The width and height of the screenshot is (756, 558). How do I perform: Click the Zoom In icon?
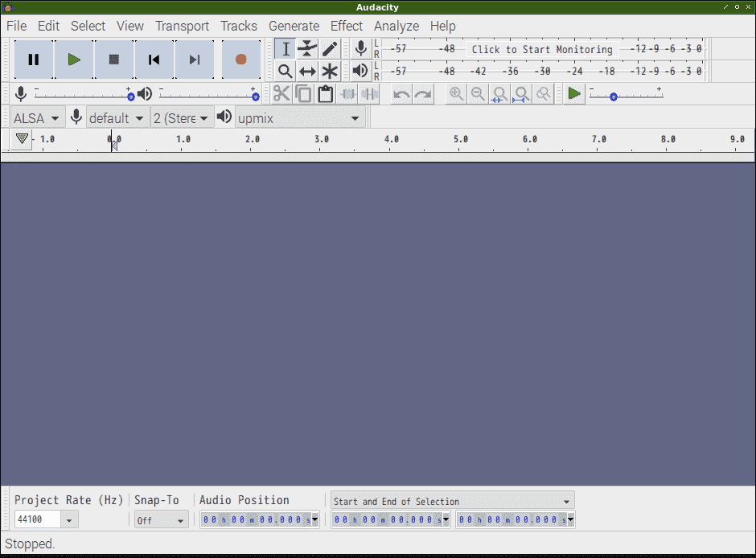click(456, 94)
